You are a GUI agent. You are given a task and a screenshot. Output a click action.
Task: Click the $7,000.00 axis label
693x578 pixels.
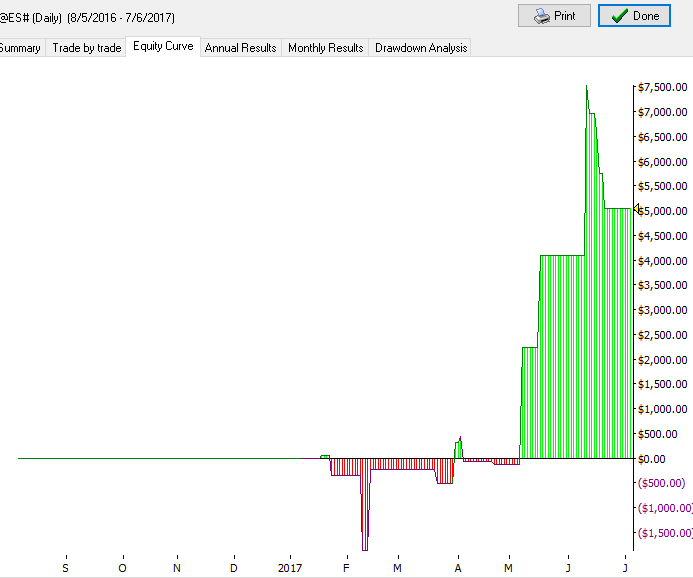[x=663, y=112]
